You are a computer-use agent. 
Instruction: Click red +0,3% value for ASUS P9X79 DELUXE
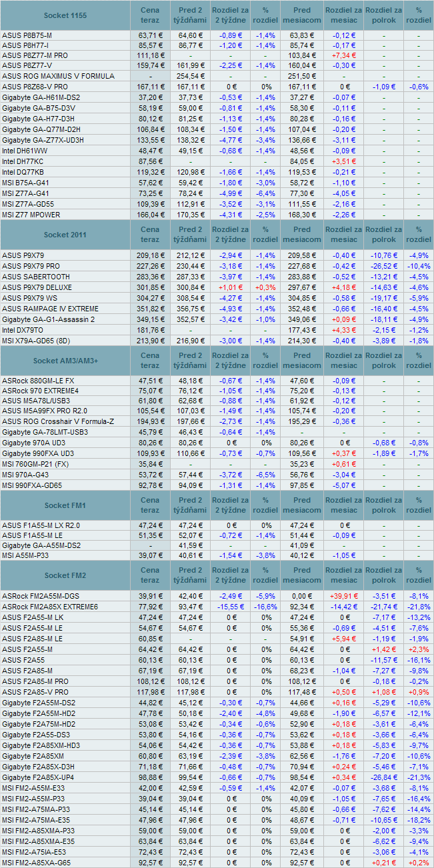(x=266, y=287)
